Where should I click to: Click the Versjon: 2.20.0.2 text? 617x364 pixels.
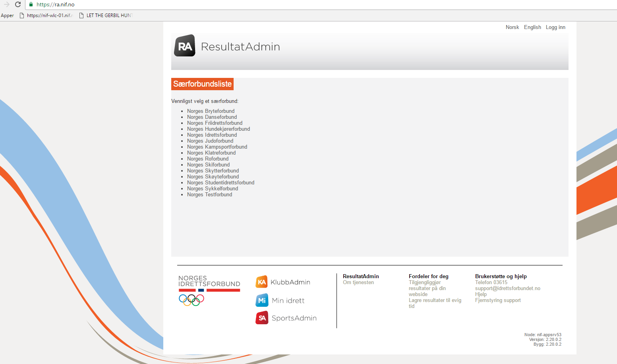click(545, 339)
